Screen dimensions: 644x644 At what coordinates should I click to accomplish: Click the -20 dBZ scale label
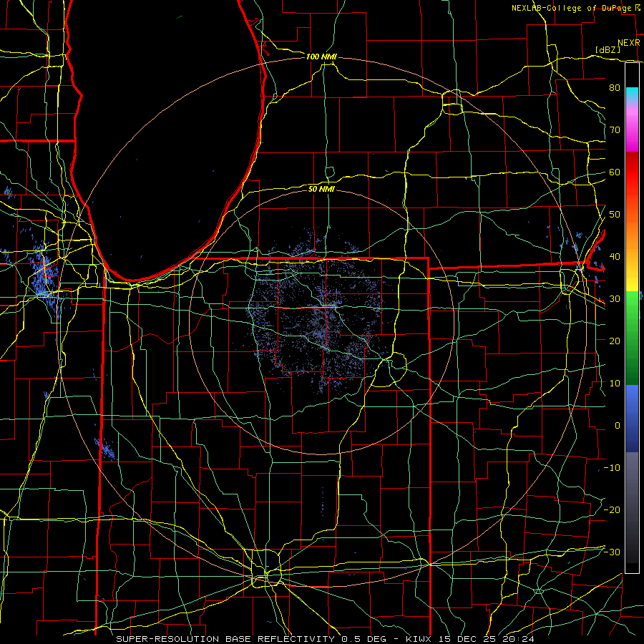612,509
